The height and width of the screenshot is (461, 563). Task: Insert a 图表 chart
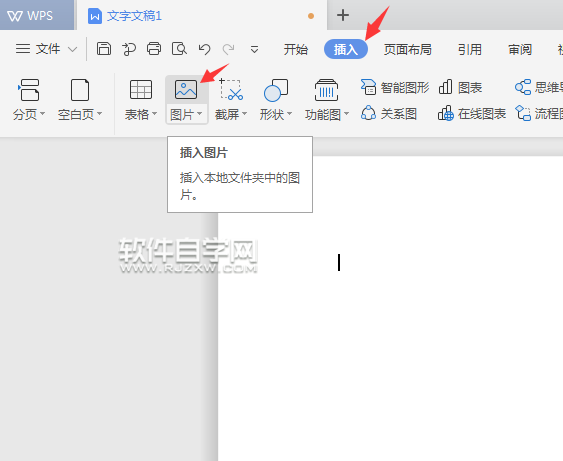click(460, 87)
